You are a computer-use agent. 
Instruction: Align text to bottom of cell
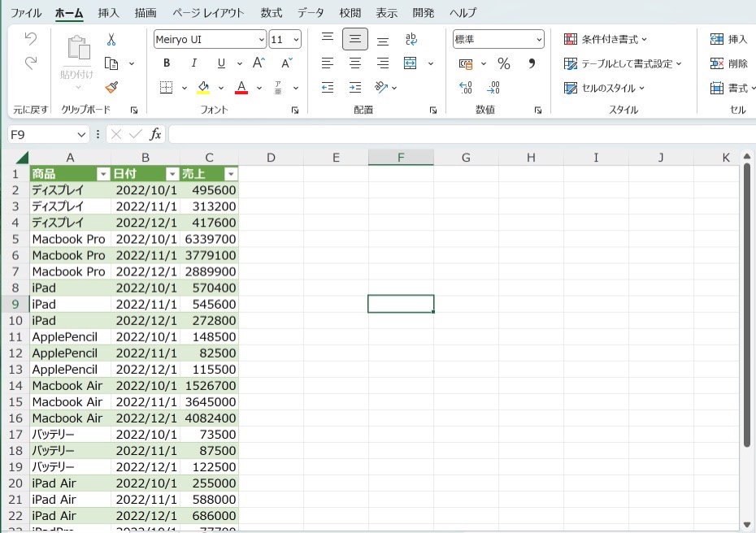point(383,40)
